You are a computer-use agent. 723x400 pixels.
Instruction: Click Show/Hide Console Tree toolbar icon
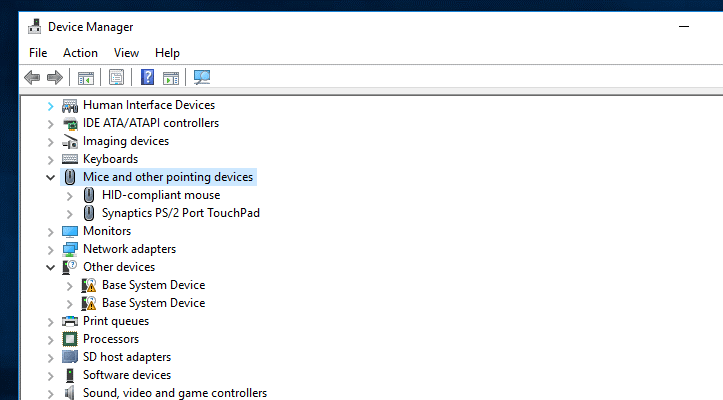(x=86, y=77)
